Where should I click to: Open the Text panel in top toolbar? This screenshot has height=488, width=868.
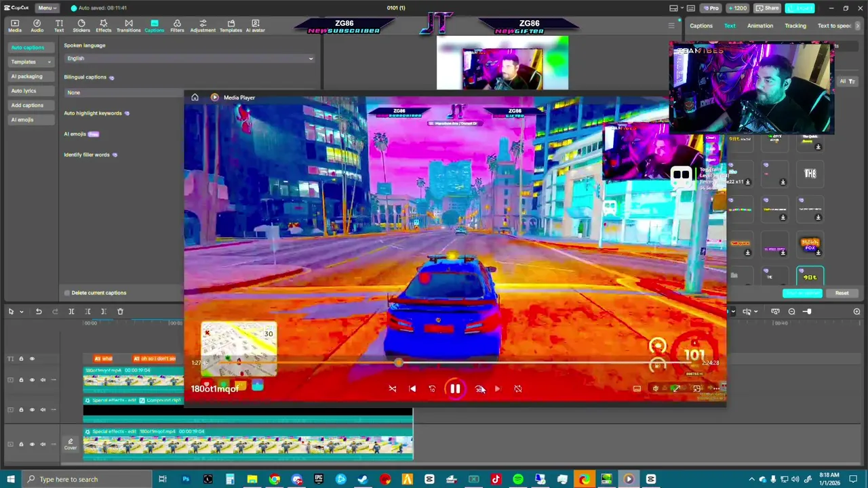59,26
